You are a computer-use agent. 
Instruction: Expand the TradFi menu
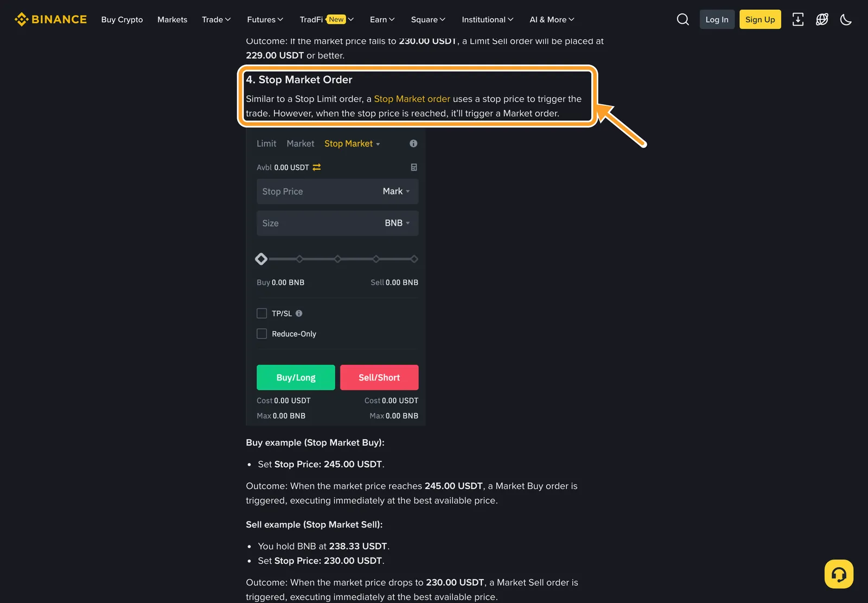point(327,20)
